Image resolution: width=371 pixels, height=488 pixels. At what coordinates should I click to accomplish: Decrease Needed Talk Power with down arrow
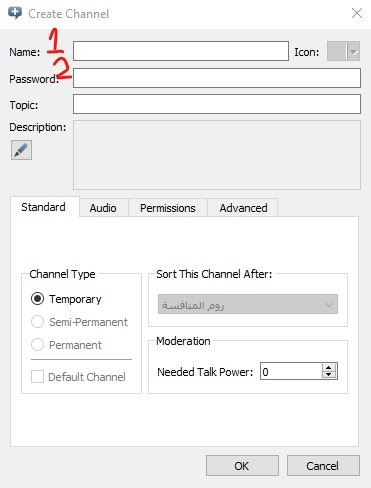(329, 375)
